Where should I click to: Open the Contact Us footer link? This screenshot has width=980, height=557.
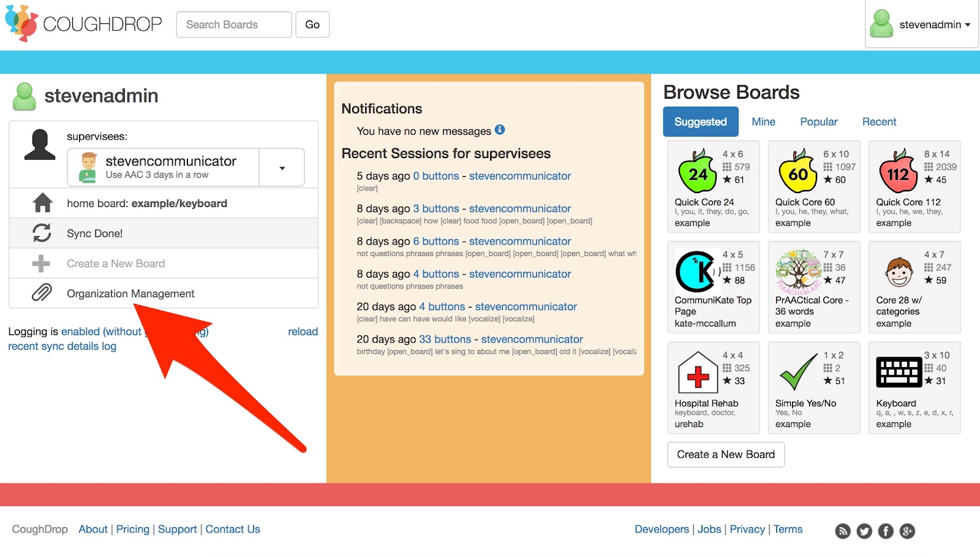(233, 529)
